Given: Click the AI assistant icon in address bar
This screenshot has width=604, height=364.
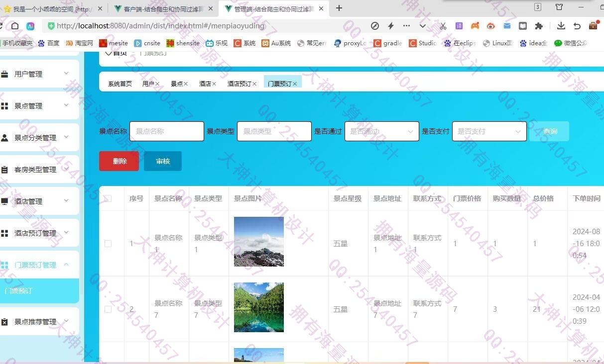Looking at the screenshot, I should click(30, 26).
